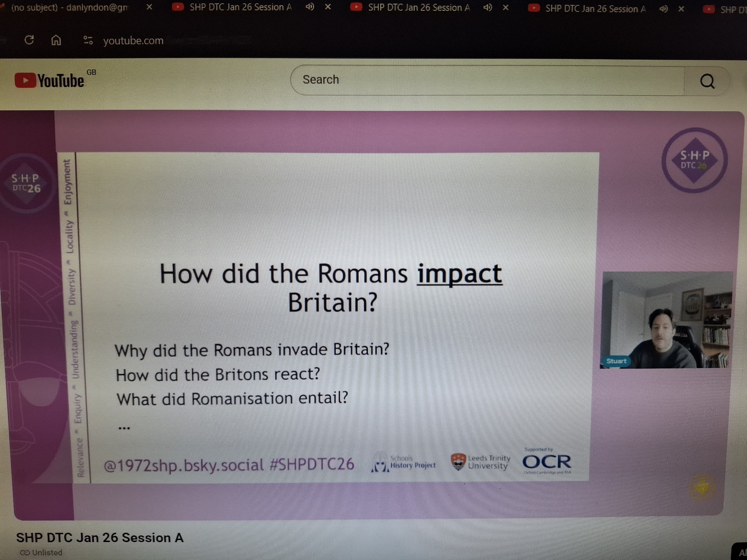This screenshot has width=747, height=560.
Task: Click the Stuart webcam thumbnail
Action: 666,320
